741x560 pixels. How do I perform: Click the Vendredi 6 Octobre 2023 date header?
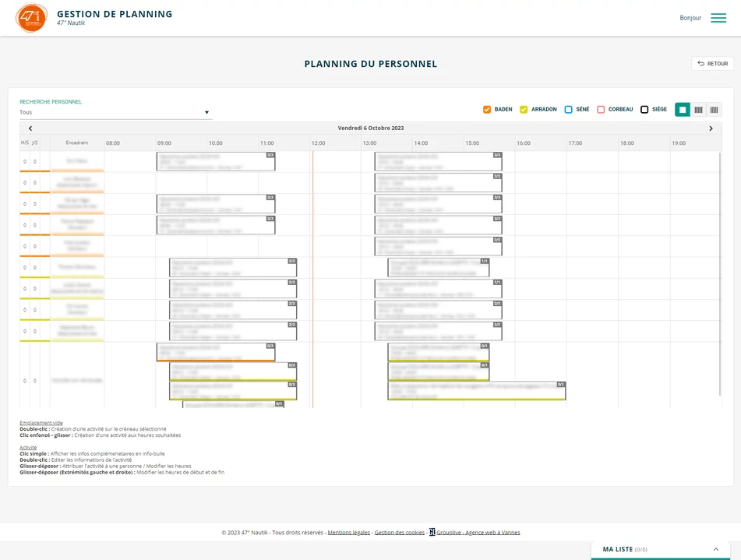tap(370, 129)
